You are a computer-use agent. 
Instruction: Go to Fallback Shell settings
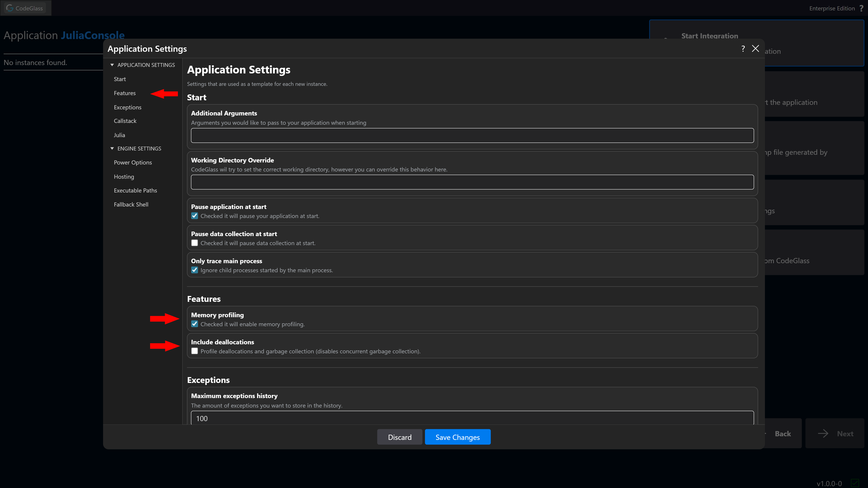(131, 204)
